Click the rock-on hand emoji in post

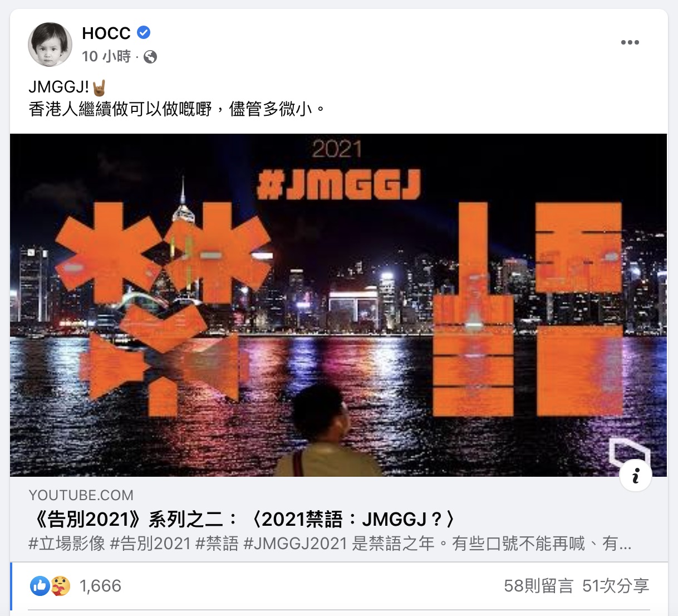click(99, 87)
